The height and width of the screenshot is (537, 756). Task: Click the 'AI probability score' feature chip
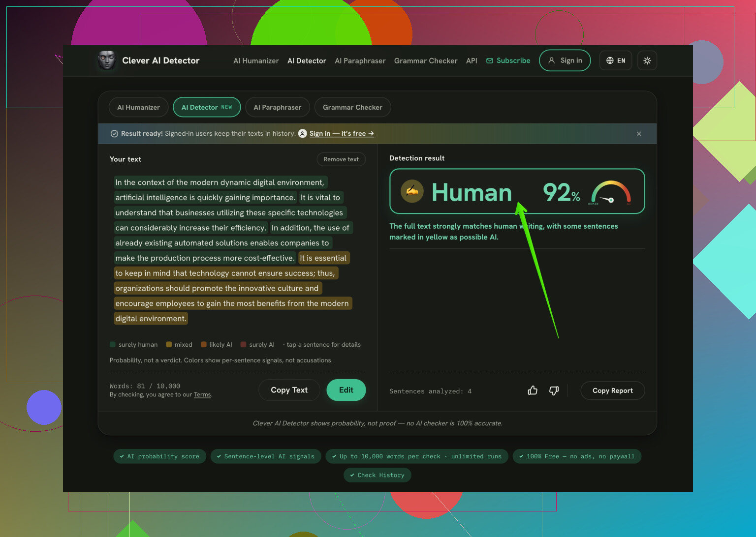[159, 456]
